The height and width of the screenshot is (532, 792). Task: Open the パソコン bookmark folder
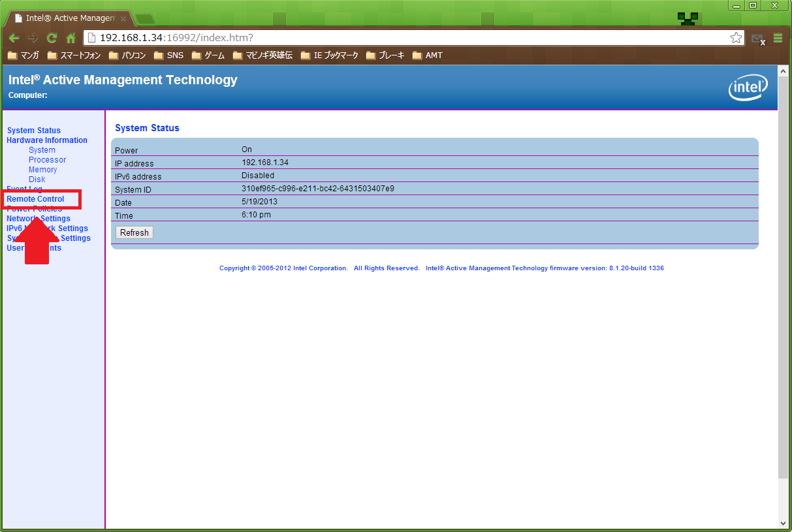[127, 55]
